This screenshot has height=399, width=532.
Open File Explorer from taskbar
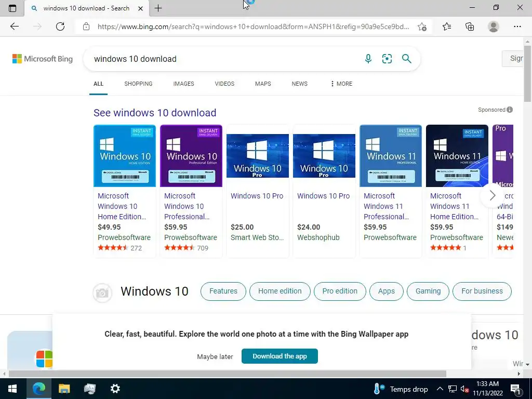tap(64, 389)
